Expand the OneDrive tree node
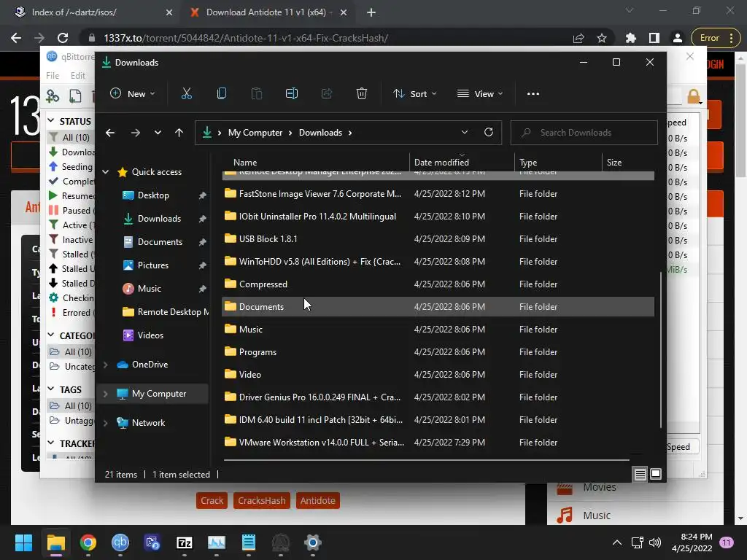The height and width of the screenshot is (560, 747). point(106,365)
